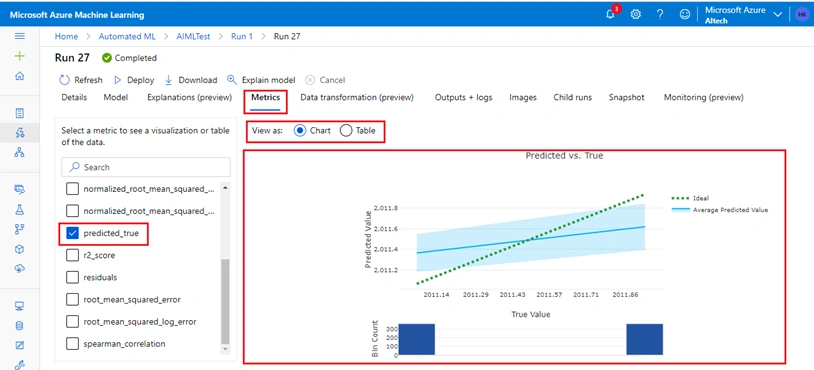Open feedback smiley icon
The height and width of the screenshot is (370, 814).
(685, 15)
